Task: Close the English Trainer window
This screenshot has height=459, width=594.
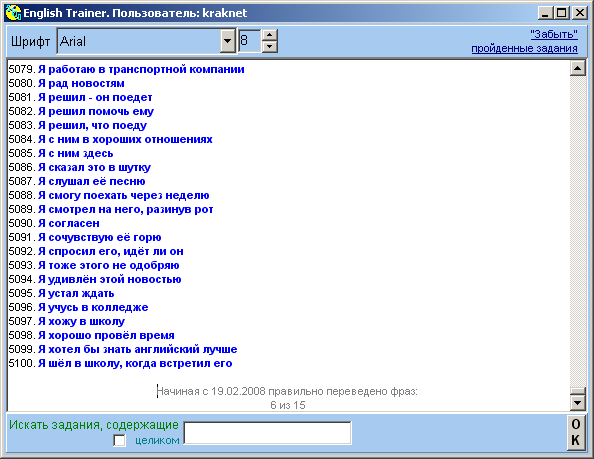Action: [580, 13]
